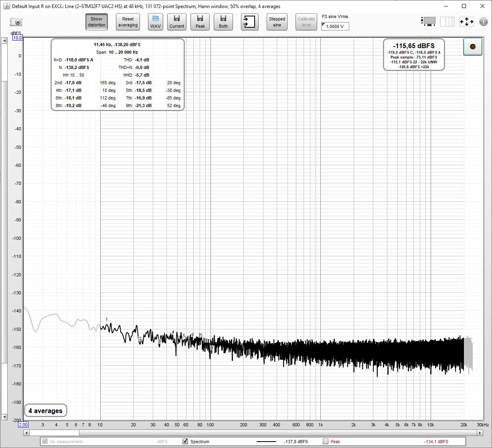Screen dimensions: 492x448
Task: Uncheck the Spectrum trace checkbox
Action: pos(185,441)
